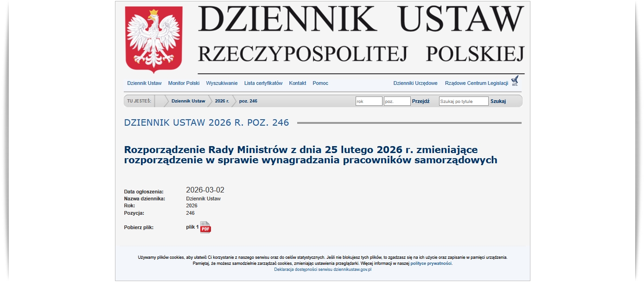Select Kontakt in the top menu

pyautogui.click(x=297, y=83)
